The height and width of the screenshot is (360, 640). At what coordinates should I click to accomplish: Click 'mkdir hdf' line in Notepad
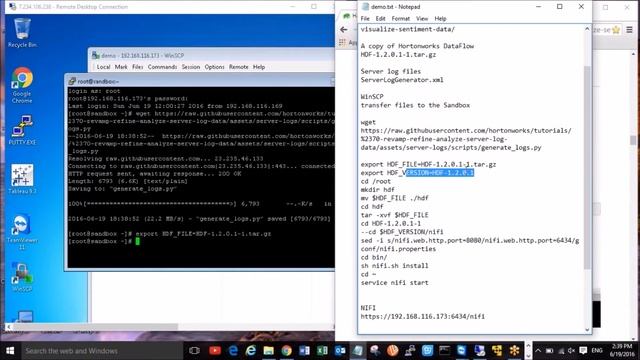click(378, 190)
